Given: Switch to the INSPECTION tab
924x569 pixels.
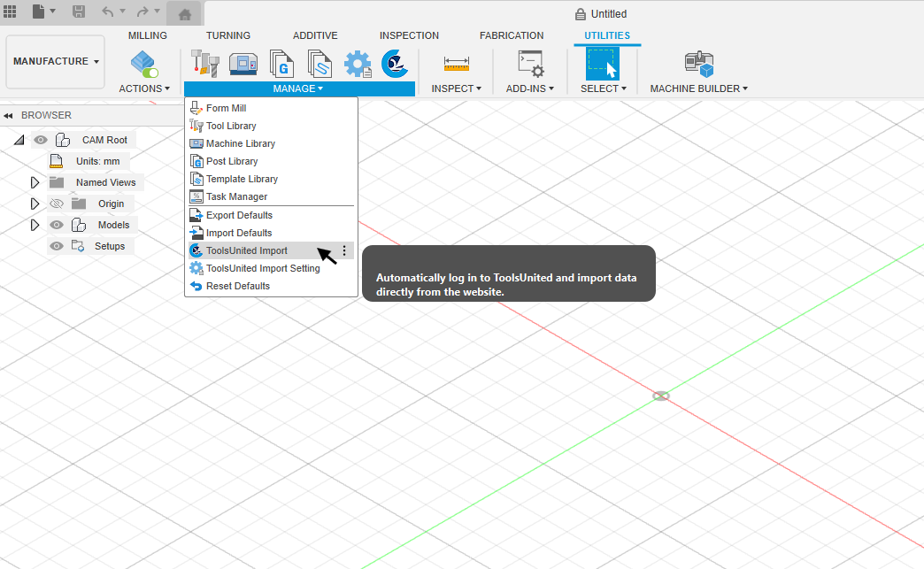Looking at the screenshot, I should 409,35.
